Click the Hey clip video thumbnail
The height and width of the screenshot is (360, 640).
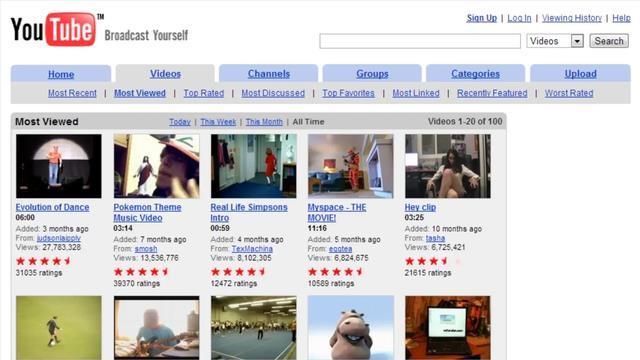(x=448, y=166)
